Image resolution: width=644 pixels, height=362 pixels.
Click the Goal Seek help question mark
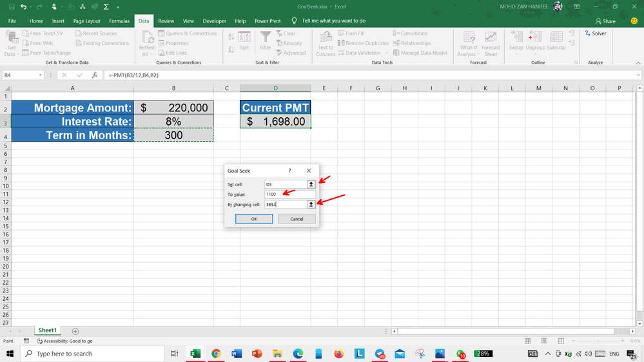pyautogui.click(x=289, y=170)
